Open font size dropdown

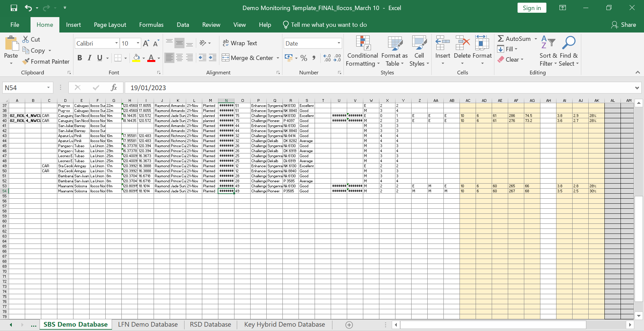click(x=138, y=43)
